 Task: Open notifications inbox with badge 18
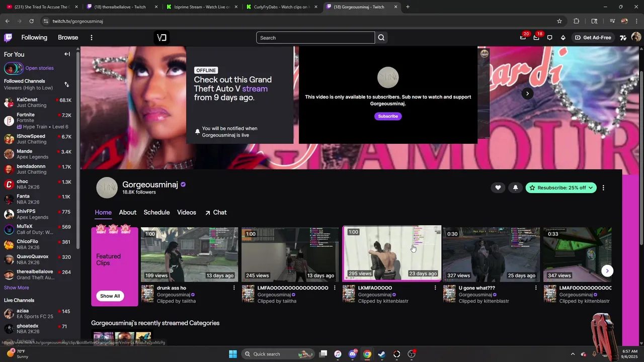[536, 37]
